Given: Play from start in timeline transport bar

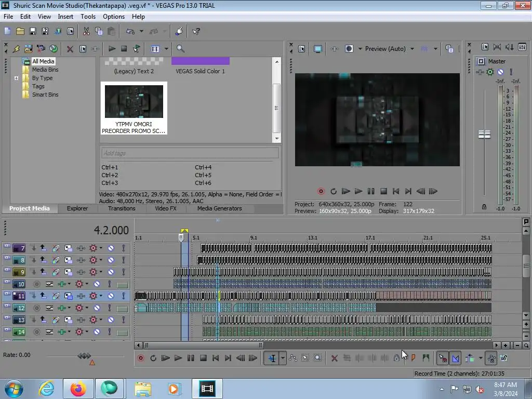Looking at the screenshot, I should coord(166,358).
